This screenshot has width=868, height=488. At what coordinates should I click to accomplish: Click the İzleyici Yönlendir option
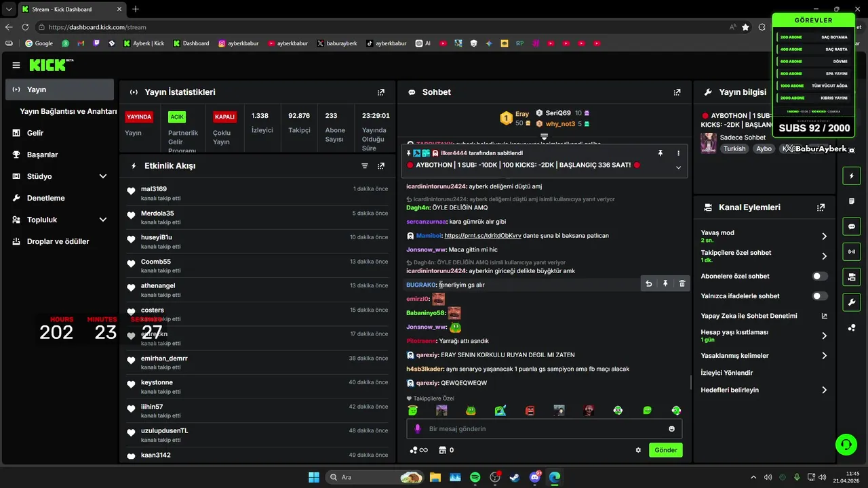tap(727, 373)
